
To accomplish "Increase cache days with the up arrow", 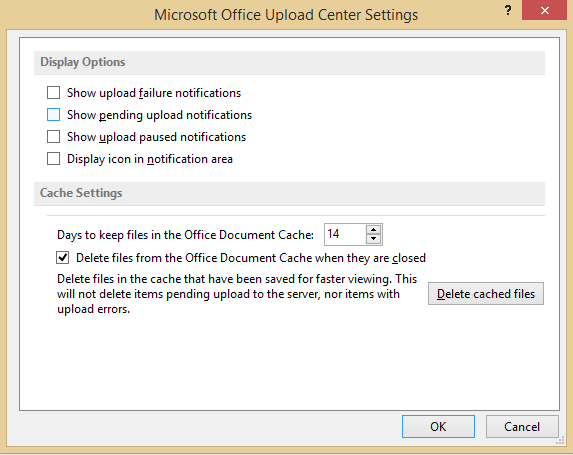I will (x=373, y=230).
